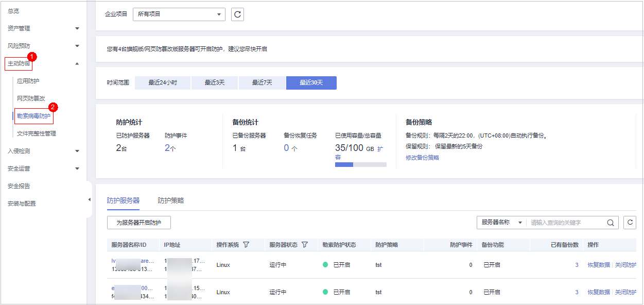This screenshot has width=644, height=305.
Task: Click the storage capacity usage bar
Action: (360, 165)
